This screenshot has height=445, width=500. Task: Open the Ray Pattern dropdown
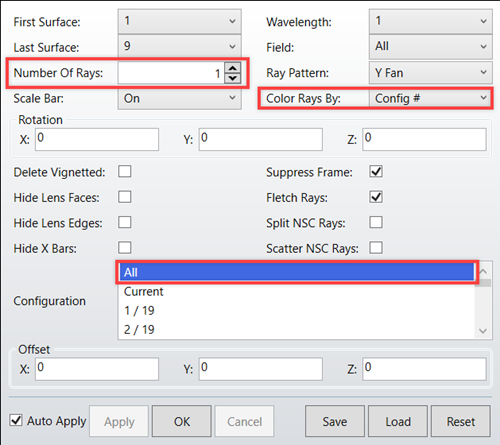[431, 73]
